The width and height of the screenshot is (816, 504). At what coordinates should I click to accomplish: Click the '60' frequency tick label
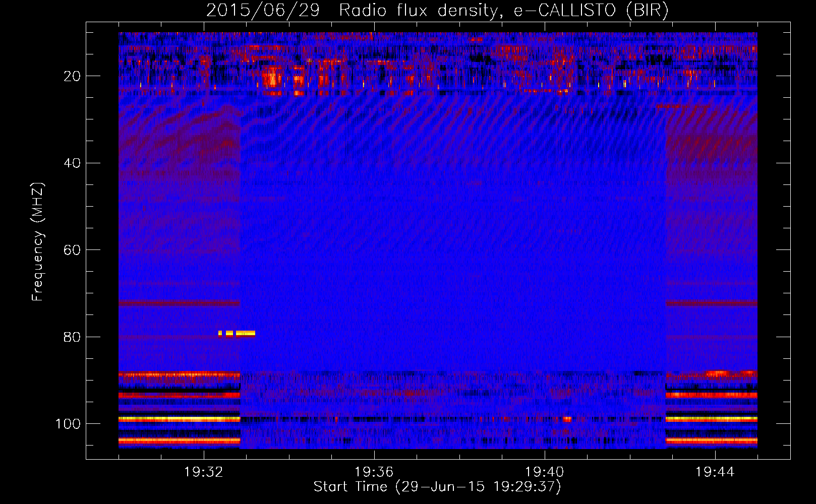point(73,250)
